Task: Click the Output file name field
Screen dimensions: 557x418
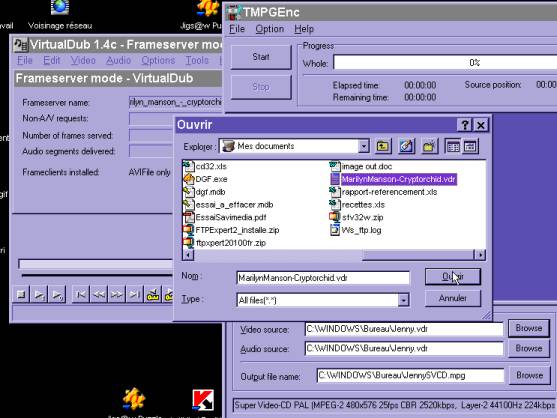Action: pos(410,375)
